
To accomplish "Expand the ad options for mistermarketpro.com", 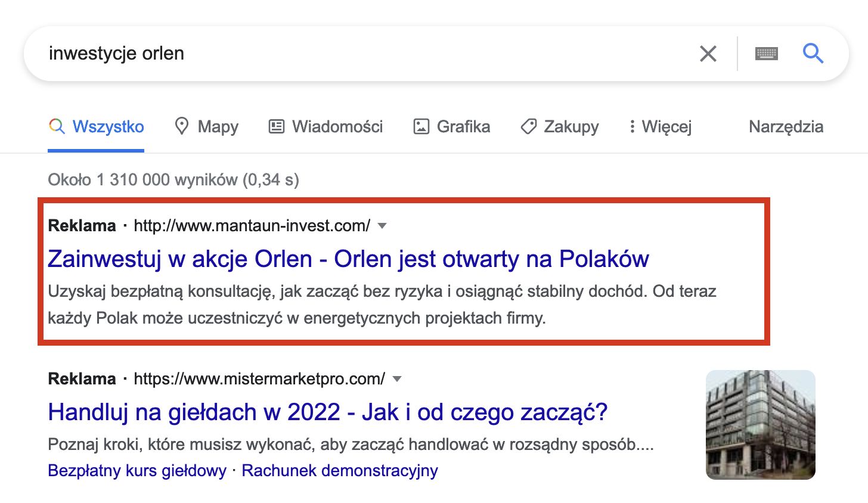I will (x=396, y=379).
